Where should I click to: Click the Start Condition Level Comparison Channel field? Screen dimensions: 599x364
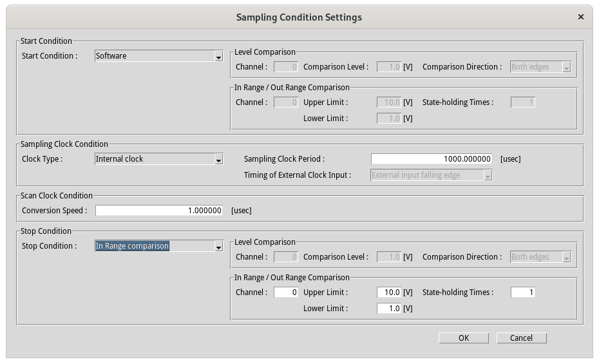point(286,67)
